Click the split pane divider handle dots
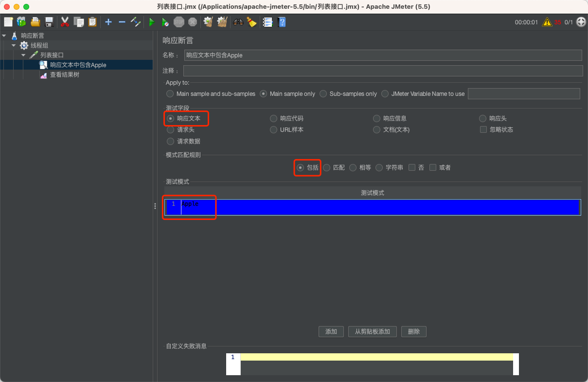Image resolution: width=588 pixels, height=382 pixels. 155,206
